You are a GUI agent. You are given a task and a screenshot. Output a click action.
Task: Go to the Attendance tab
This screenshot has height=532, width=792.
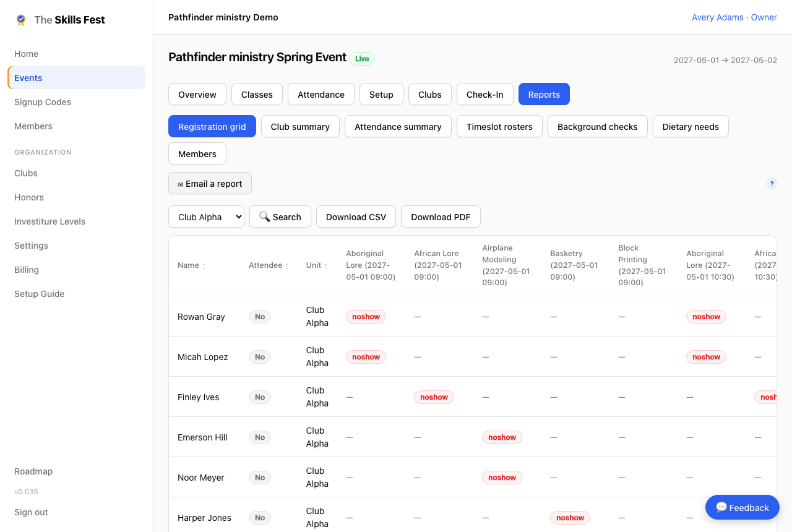321,95
